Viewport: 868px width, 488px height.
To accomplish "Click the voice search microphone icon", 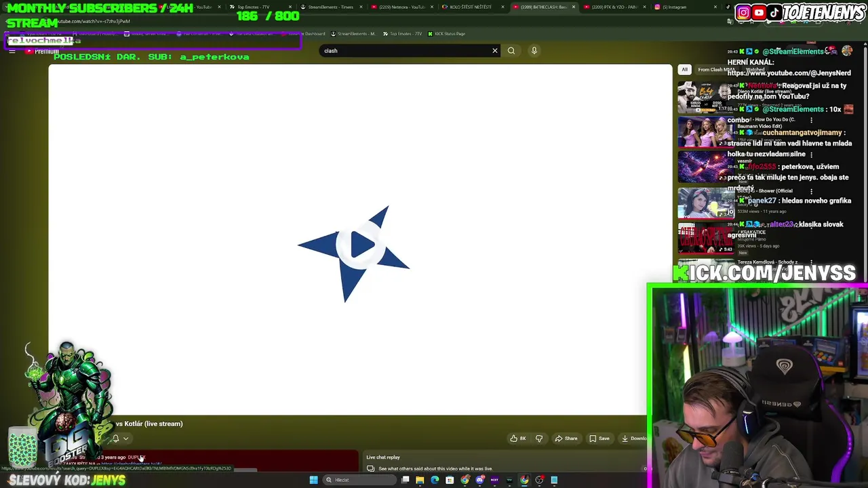I will (x=534, y=51).
